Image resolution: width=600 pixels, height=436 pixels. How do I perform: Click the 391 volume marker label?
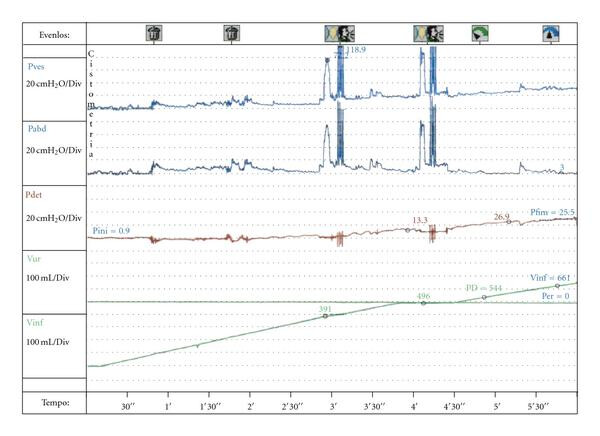(x=325, y=309)
